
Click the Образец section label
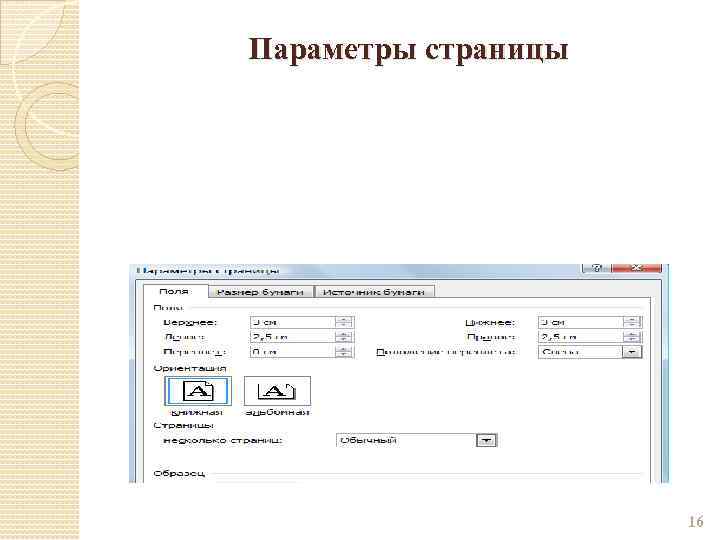pyautogui.click(x=179, y=473)
